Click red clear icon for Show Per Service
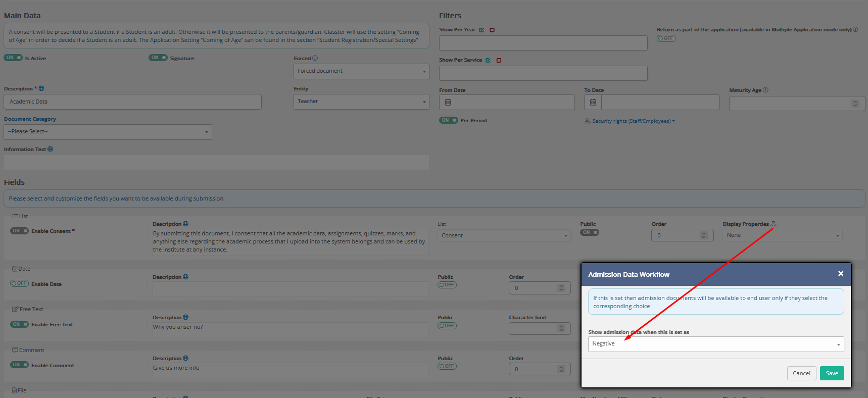Viewport: 868px width, 398px height. [x=499, y=60]
